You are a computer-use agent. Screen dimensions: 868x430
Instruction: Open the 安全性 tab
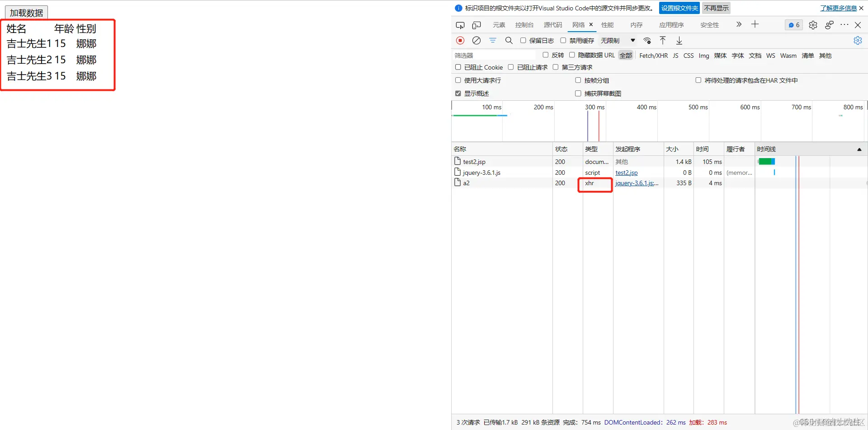710,25
